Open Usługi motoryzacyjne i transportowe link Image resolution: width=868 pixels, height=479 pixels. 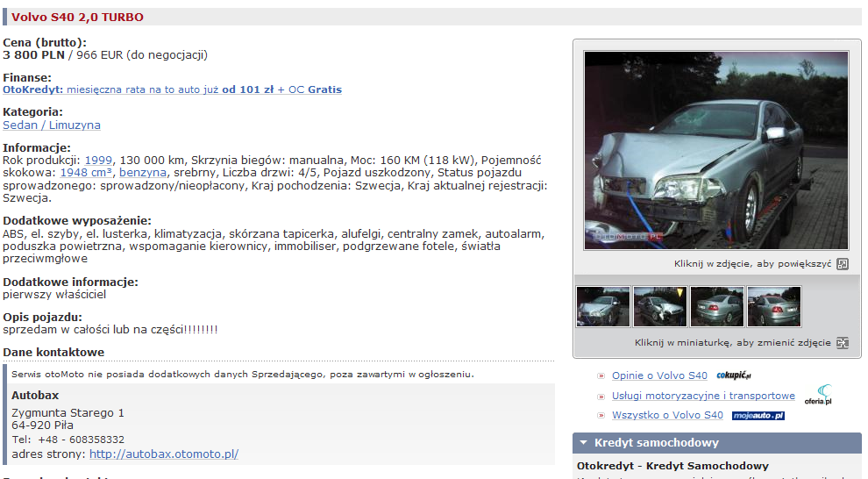coord(703,396)
